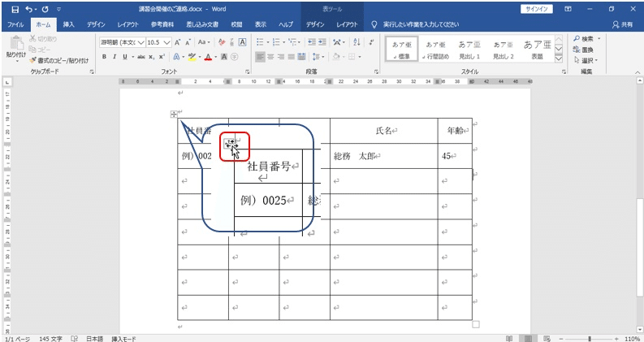The image size is (644, 342).
Task: Apply the 見出し 1 style
Action: (x=470, y=50)
